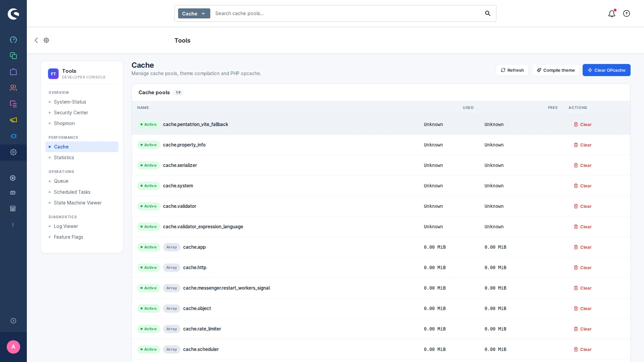Click the USED column header
The width and height of the screenshot is (644, 362).
(468, 108)
